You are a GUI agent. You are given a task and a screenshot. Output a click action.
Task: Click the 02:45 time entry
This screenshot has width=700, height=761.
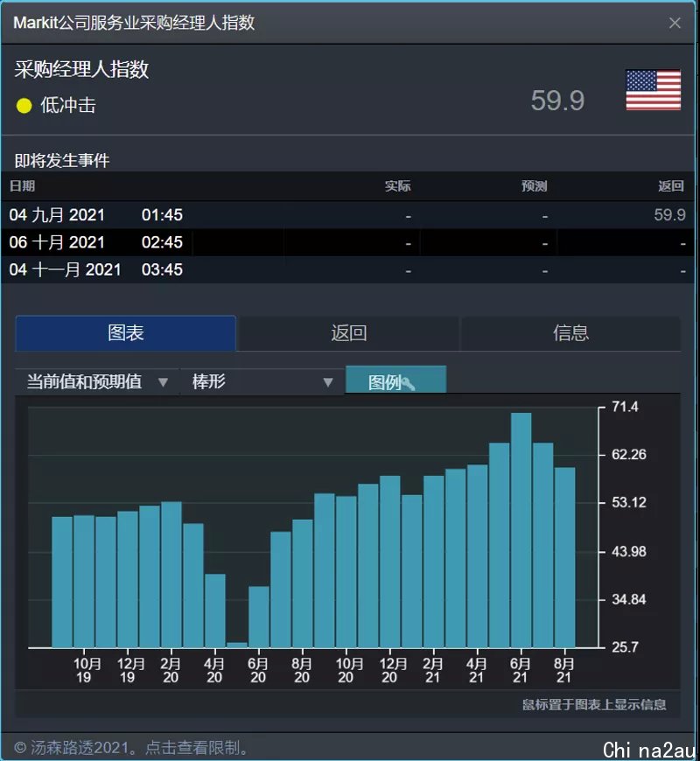coord(162,242)
